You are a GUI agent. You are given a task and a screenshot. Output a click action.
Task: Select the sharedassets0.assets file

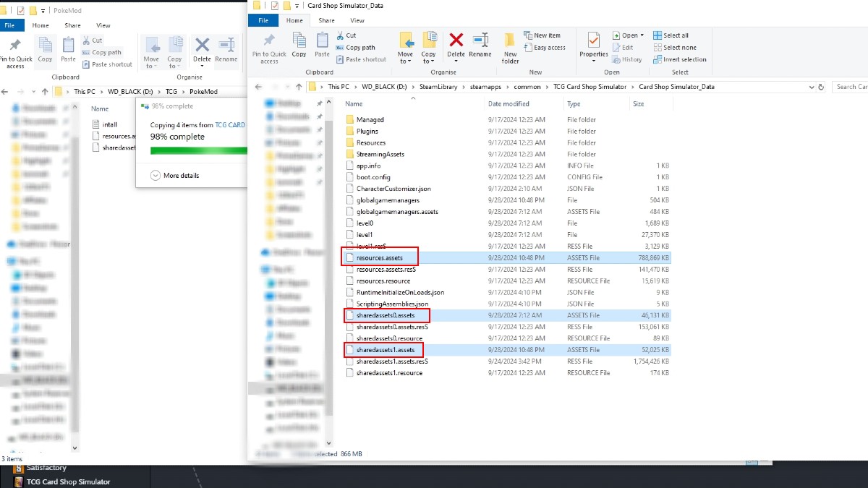386,316
